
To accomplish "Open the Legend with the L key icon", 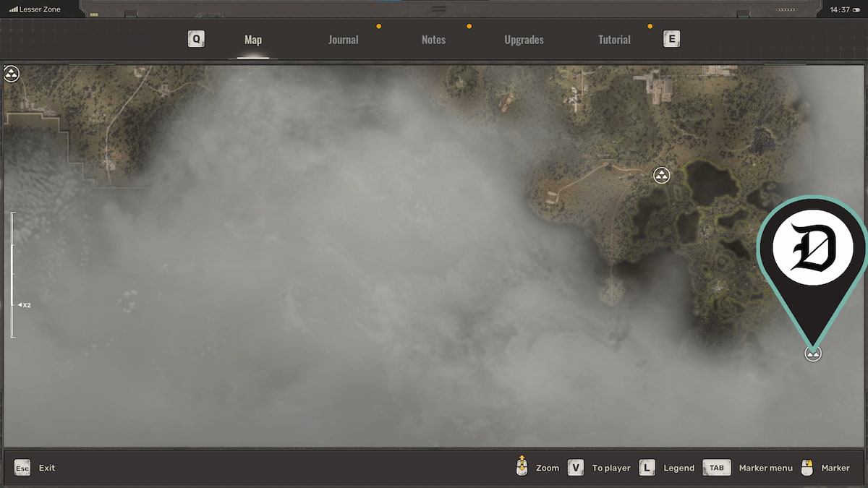I will point(647,468).
